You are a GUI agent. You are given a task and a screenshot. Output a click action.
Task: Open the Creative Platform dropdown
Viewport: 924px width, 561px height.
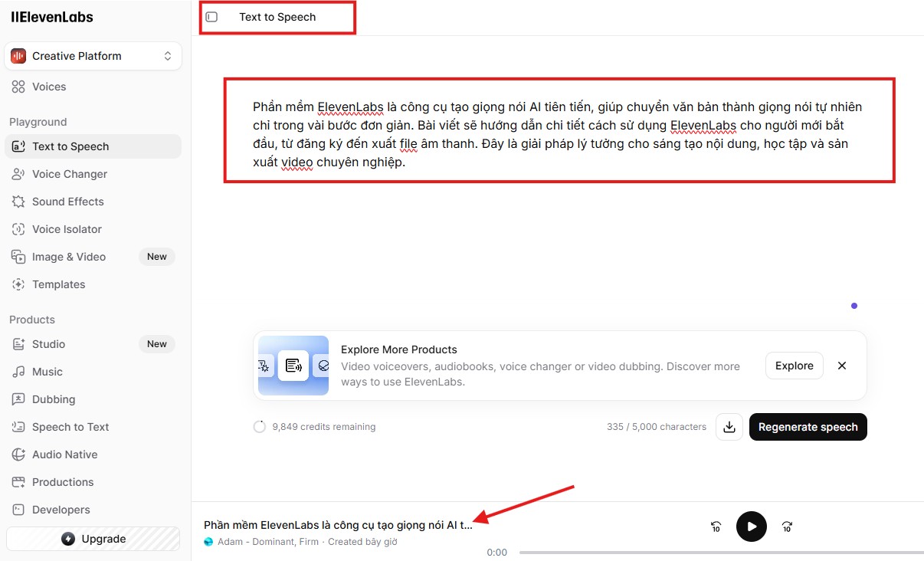point(93,56)
